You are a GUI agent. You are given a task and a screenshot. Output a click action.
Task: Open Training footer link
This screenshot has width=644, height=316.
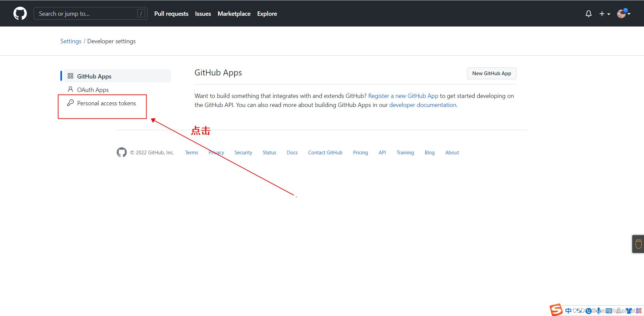[405, 153]
